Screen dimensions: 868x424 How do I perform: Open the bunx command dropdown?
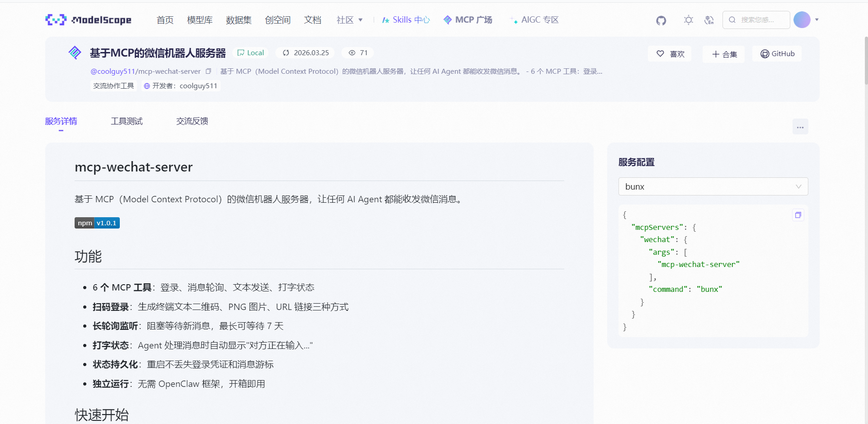pyautogui.click(x=713, y=186)
